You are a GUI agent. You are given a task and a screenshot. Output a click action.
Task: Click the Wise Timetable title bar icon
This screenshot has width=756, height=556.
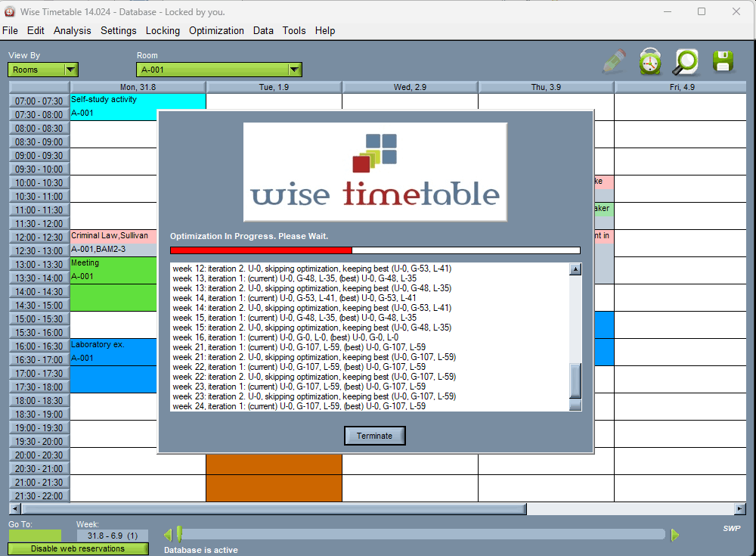pyautogui.click(x=9, y=12)
